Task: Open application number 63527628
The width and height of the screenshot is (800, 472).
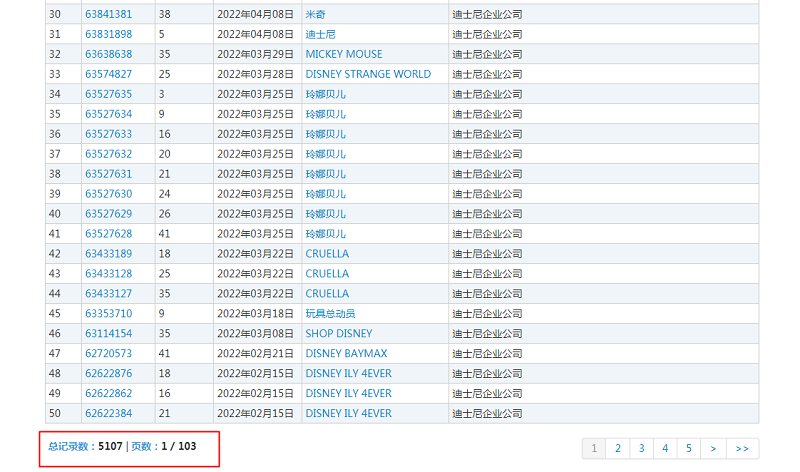Action: coord(108,234)
